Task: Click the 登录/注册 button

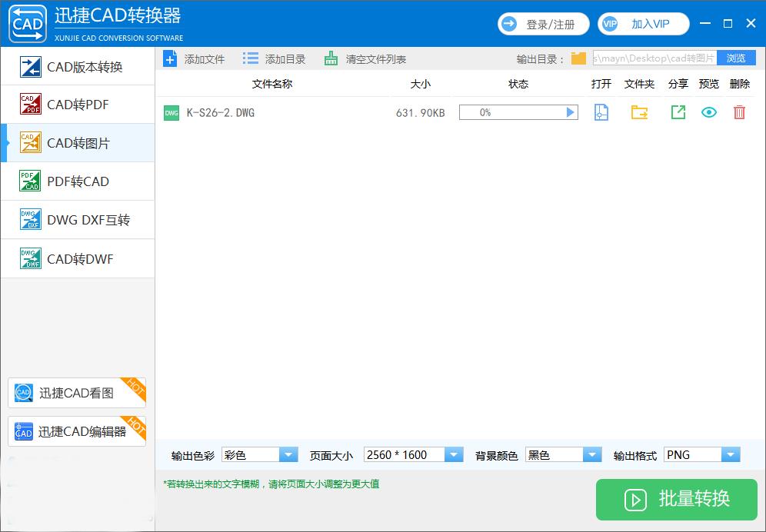Action: click(544, 24)
